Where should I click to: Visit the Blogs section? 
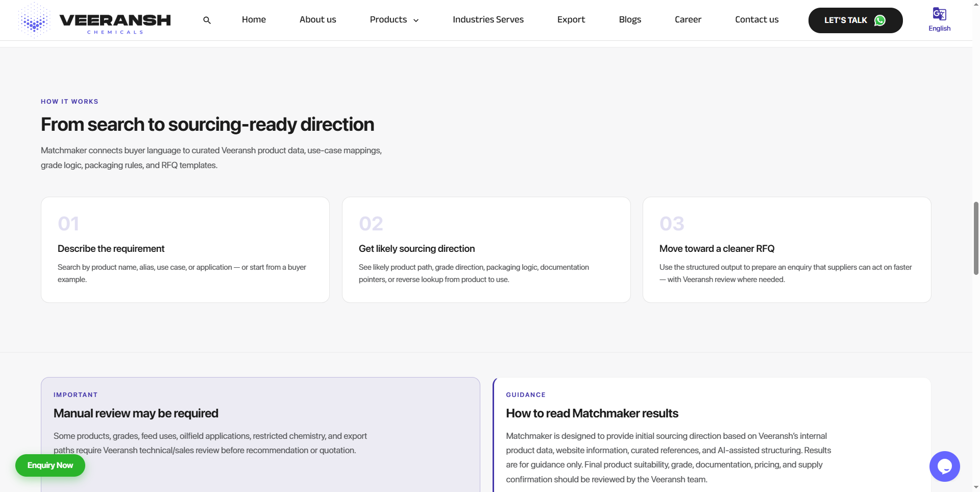(x=630, y=19)
